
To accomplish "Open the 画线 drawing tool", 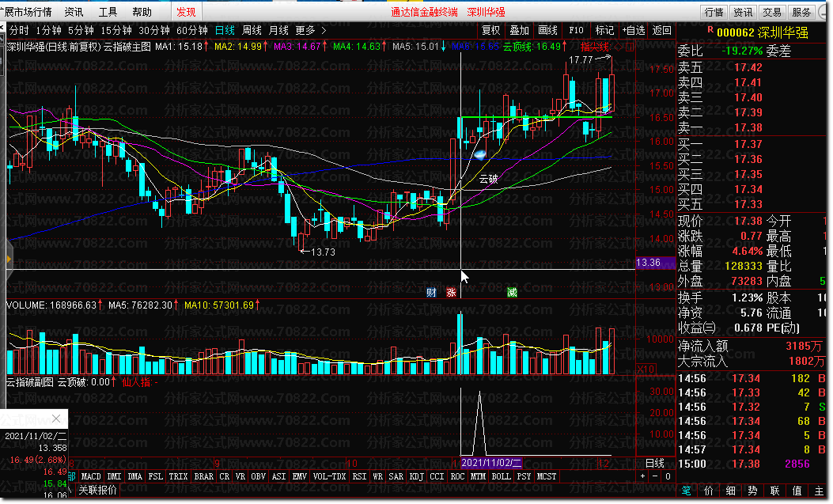I will [x=547, y=31].
